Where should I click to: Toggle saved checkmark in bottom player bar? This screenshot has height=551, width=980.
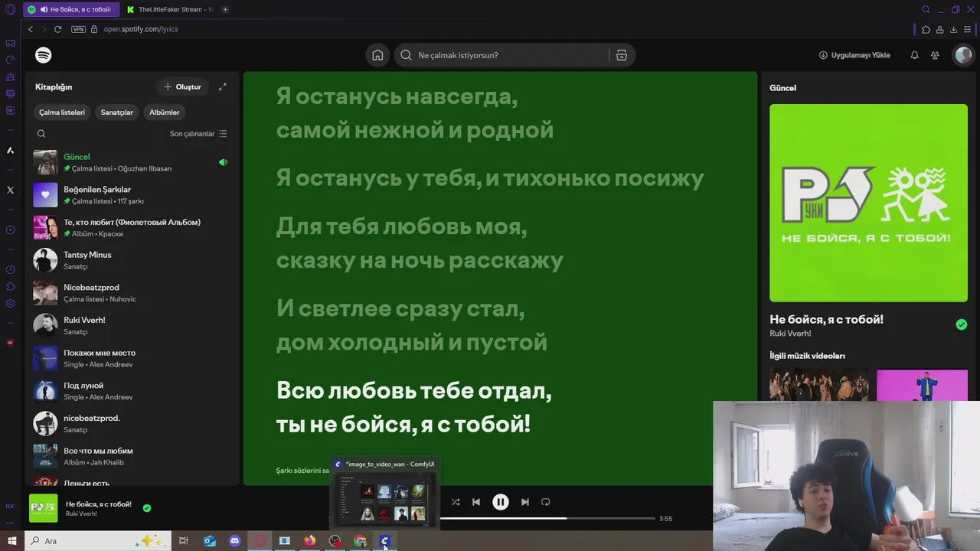pyautogui.click(x=147, y=507)
